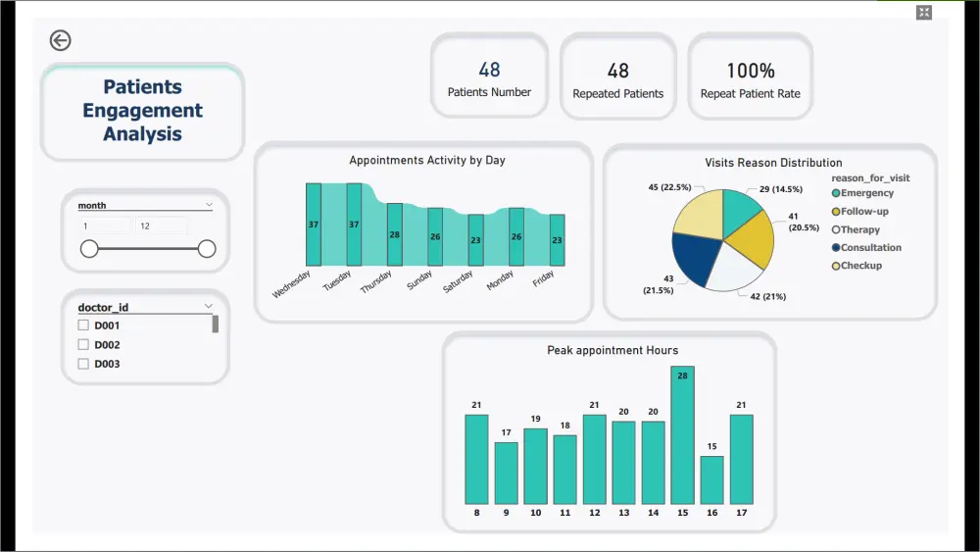Select the Therapy legend marker
This screenshot has height=552, width=980.
coord(836,229)
